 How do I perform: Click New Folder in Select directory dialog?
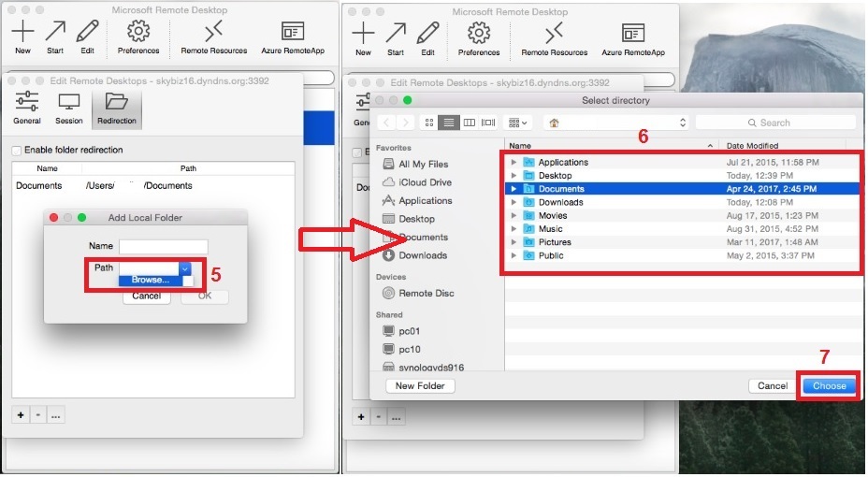420,385
